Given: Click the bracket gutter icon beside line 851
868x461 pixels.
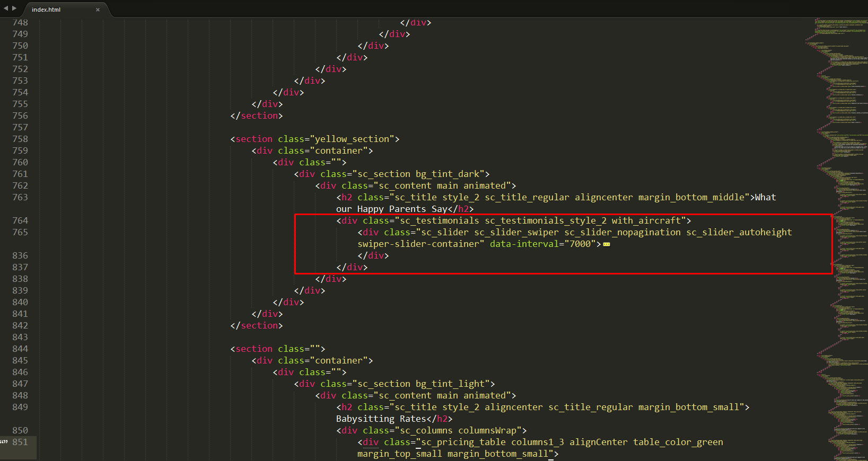Looking at the screenshot, I should 4,442.
